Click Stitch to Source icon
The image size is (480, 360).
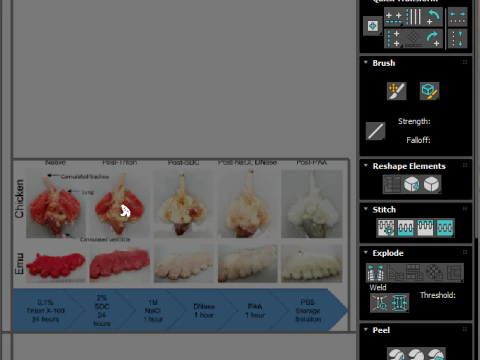(425, 228)
